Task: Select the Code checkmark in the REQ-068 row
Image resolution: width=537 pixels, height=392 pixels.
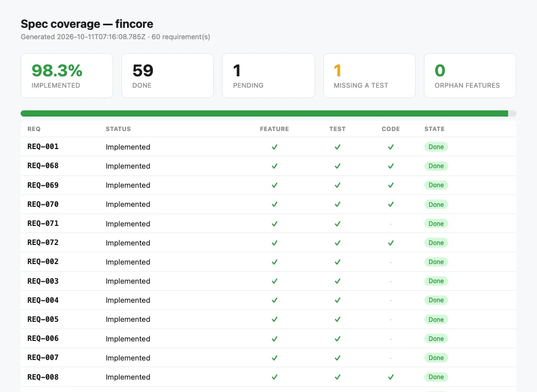Action: pos(391,166)
